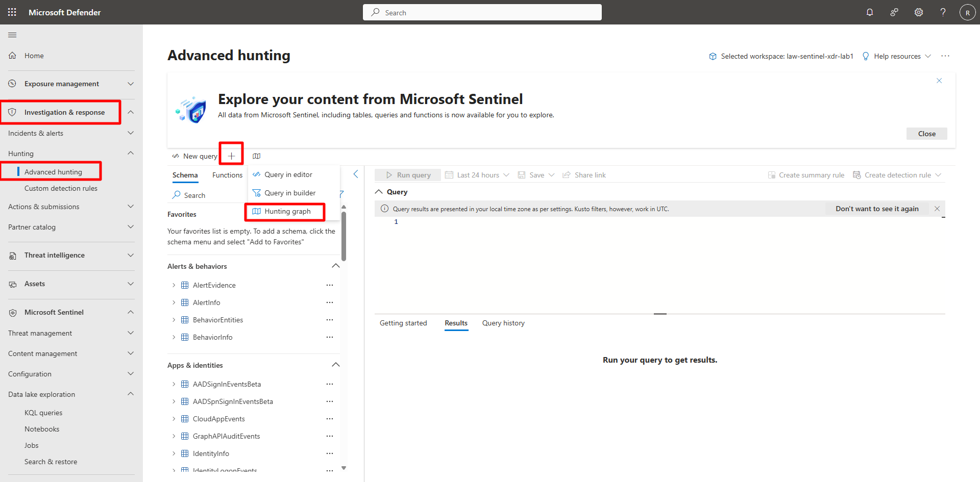The height and width of the screenshot is (482, 980).
Task: Open the Last 24 hours time range dropdown
Action: coord(477,175)
